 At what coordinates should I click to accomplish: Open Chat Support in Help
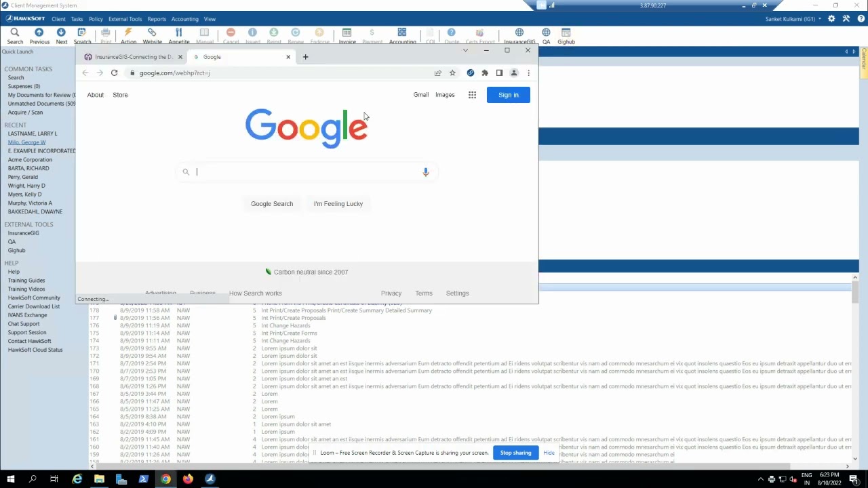click(x=24, y=324)
